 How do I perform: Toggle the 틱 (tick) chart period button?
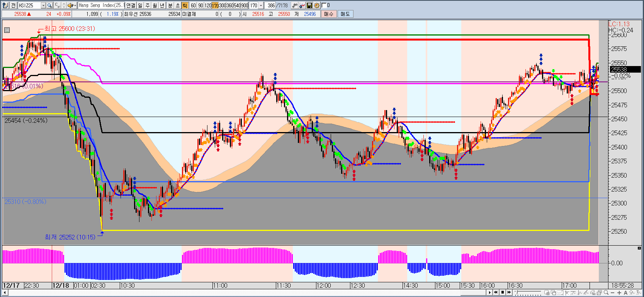[x=185, y=5]
